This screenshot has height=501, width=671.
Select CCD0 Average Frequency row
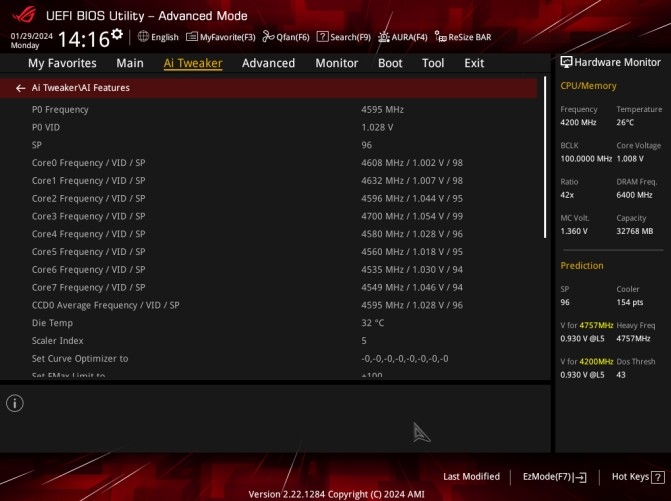[x=268, y=305]
